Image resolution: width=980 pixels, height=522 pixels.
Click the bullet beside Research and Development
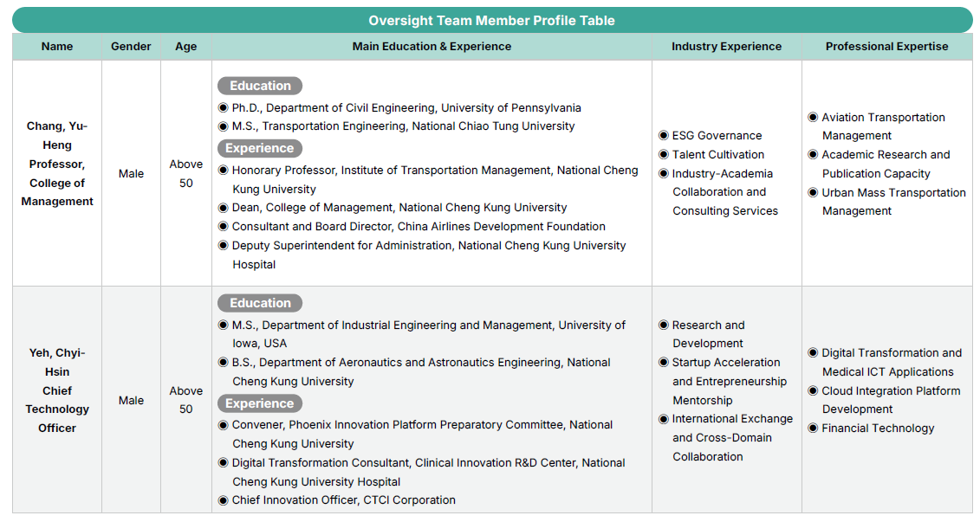(664, 325)
